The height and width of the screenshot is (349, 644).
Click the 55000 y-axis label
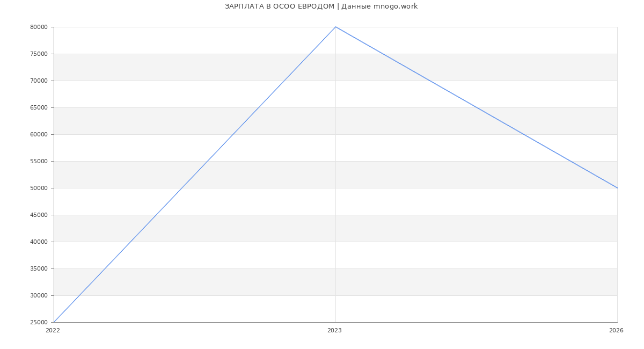(x=39, y=162)
